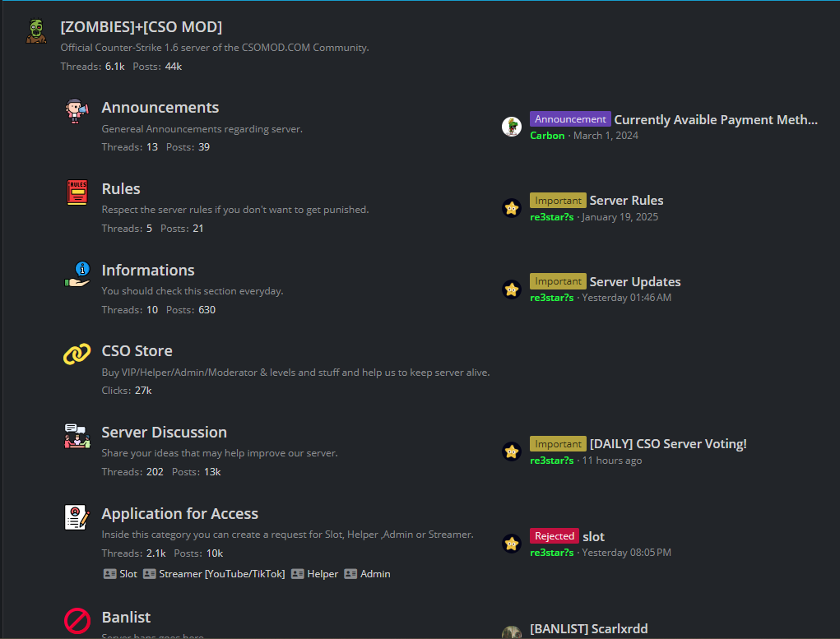Open the Server Updates thread
This screenshot has width=840, height=639.
click(634, 282)
